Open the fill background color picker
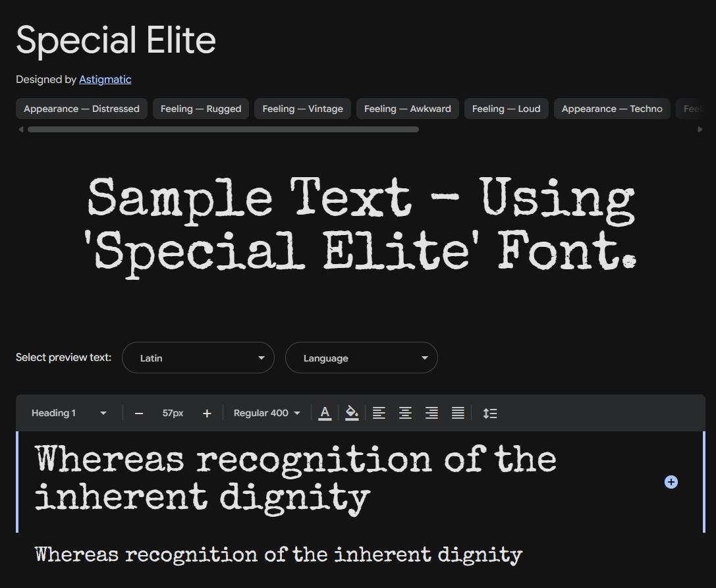Image resolution: width=716 pixels, height=588 pixels. click(x=352, y=413)
